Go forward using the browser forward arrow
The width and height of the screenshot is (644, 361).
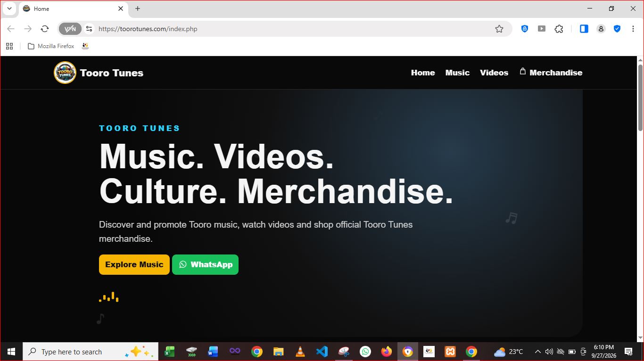[x=28, y=29]
